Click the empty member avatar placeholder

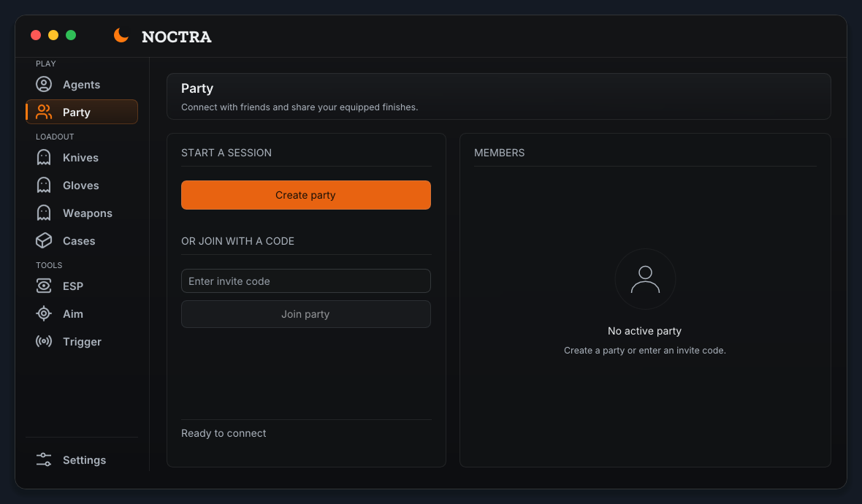tap(645, 279)
